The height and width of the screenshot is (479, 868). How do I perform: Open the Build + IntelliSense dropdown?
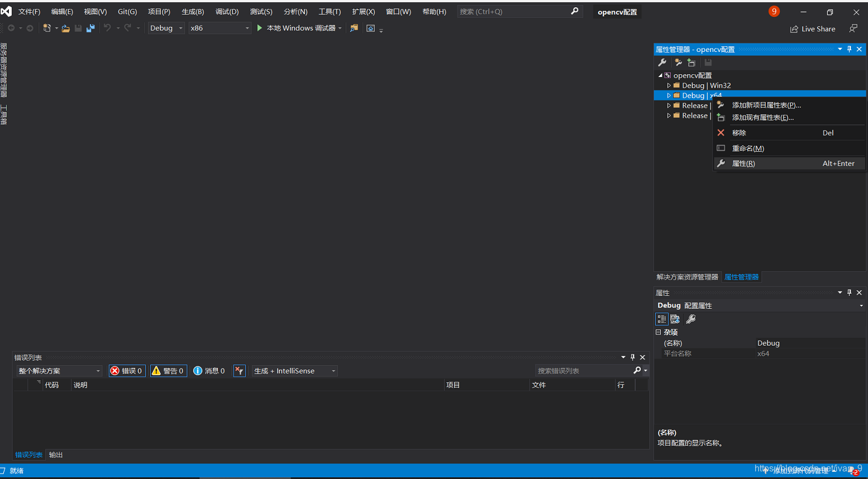click(x=294, y=371)
